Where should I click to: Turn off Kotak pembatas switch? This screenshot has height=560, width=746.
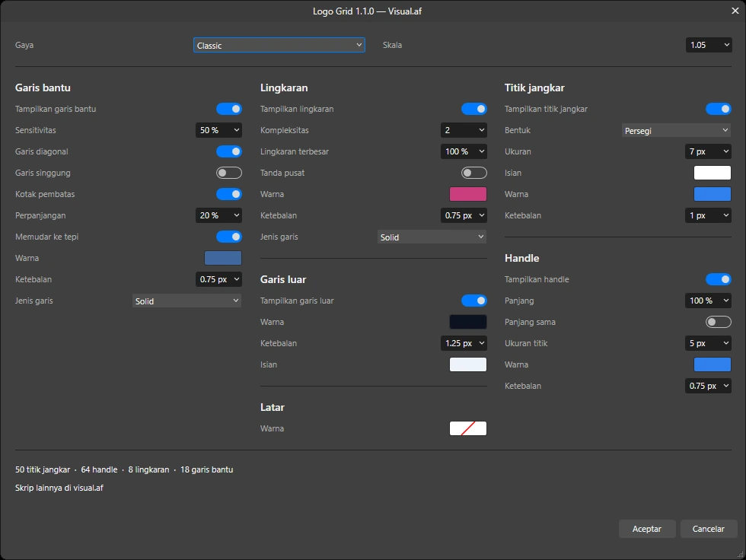[x=229, y=194]
